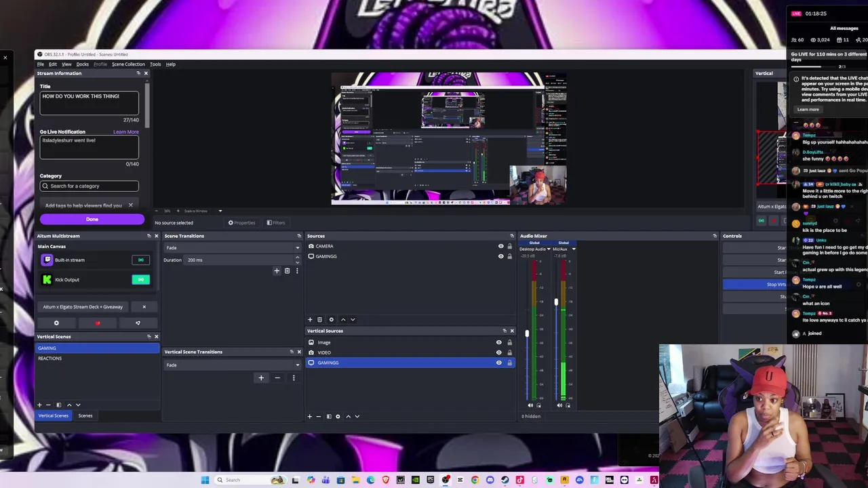868x488 pixels.
Task: Add a vertical scene transition
Action: 261,378
